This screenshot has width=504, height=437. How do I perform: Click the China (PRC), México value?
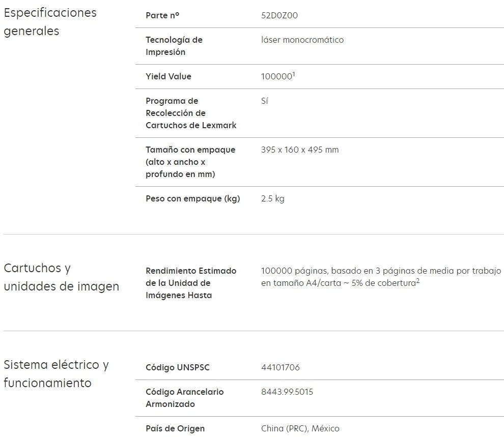coord(300,428)
